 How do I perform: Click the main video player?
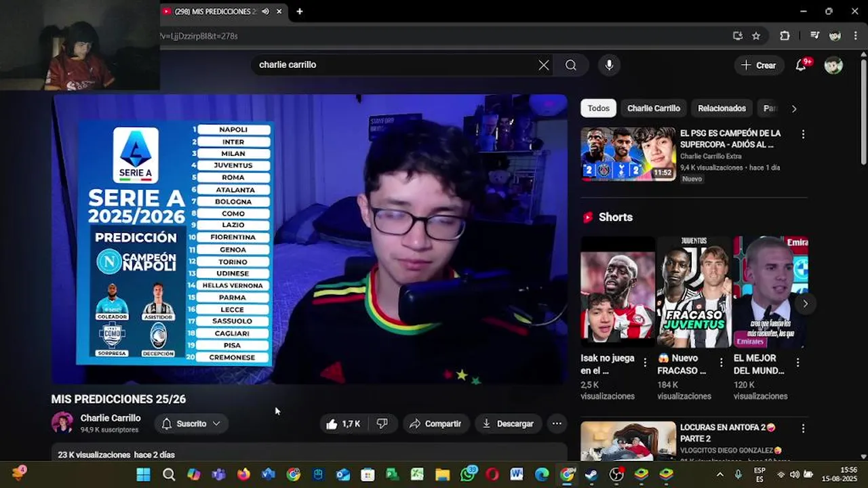click(x=310, y=239)
